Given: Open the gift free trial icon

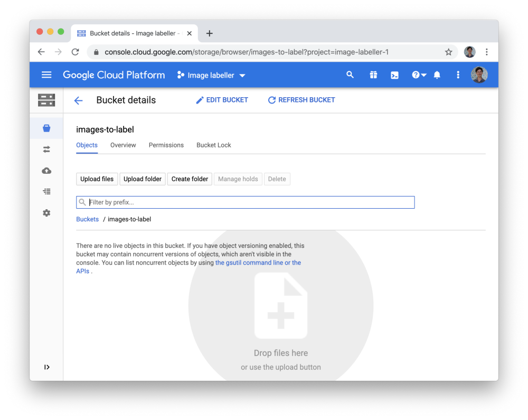Looking at the screenshot, I should click(x=373, y=75).
